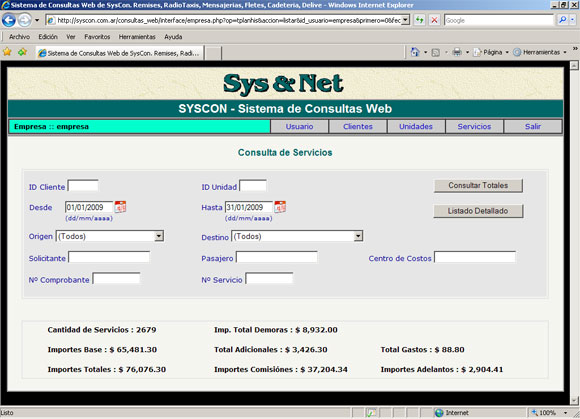The width and height of the screenshot is (580, 419).
Task: Select the Sistema de Consultas Web tab
Action: coord(119,53)
